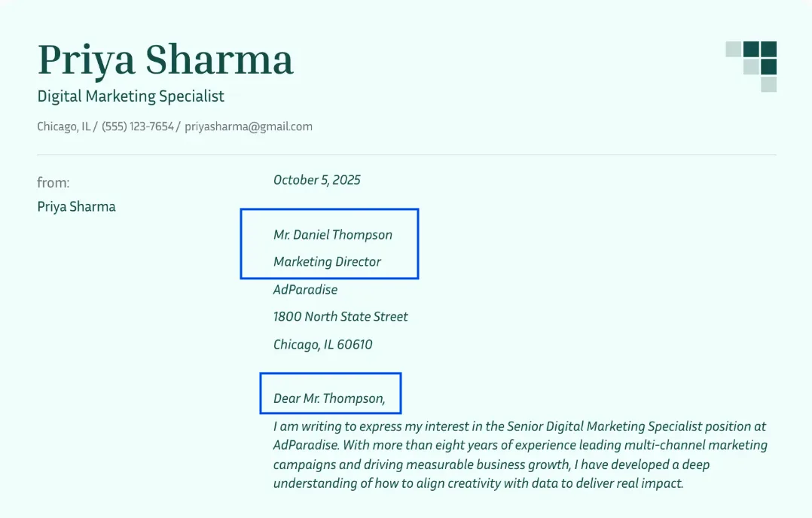Screen dimensions: 812x518
Task: Click the October 5, 2025 date
Action: pyautogui.click(x=317, y=180)
